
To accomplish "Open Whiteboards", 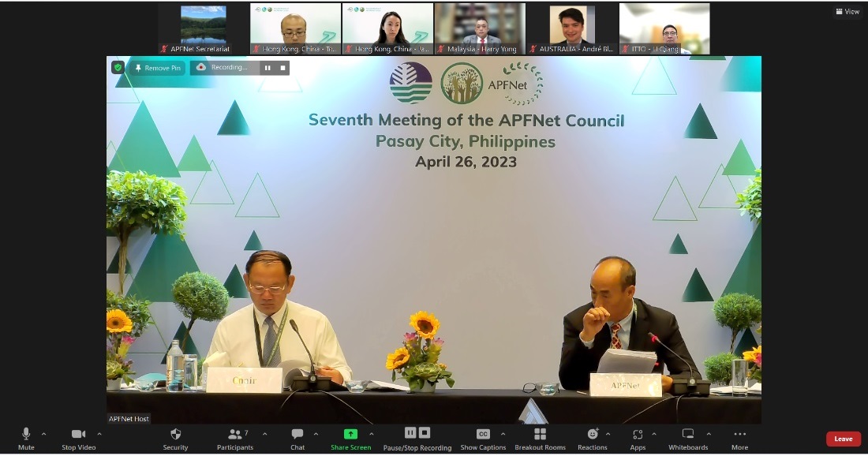I will pyautogui.click(x=688, y=438).
